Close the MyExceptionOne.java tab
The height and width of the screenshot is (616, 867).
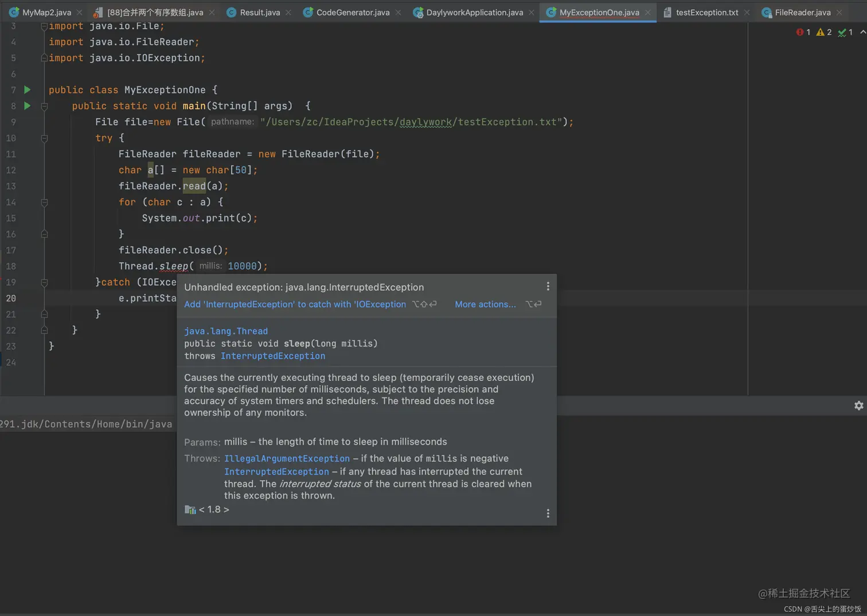tap(647, 12)
